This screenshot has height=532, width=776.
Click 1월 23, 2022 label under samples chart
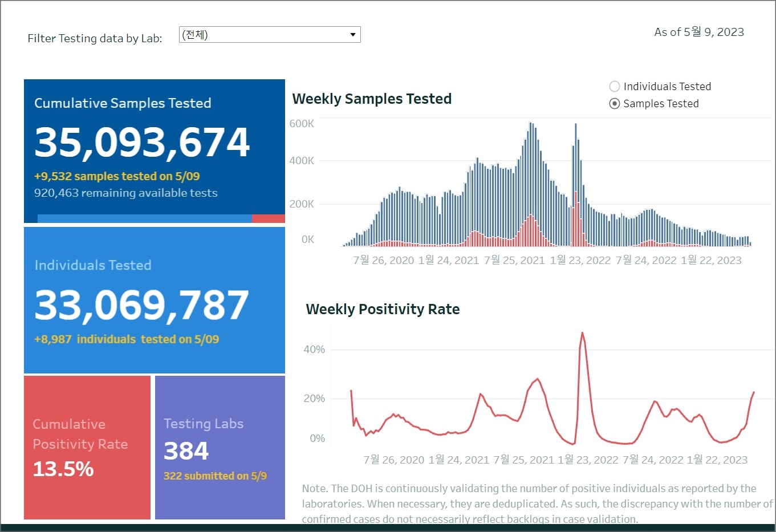click(x=580, y=261)
